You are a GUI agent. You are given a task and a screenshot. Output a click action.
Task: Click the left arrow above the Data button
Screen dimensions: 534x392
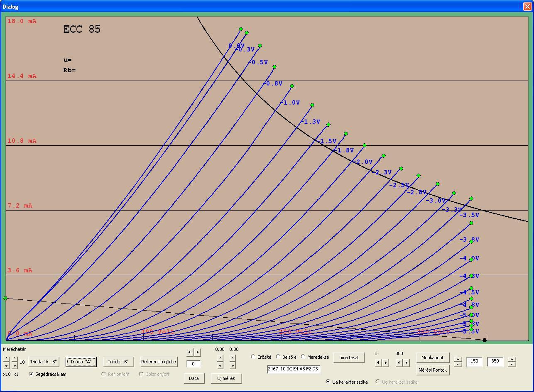[190, 353]
